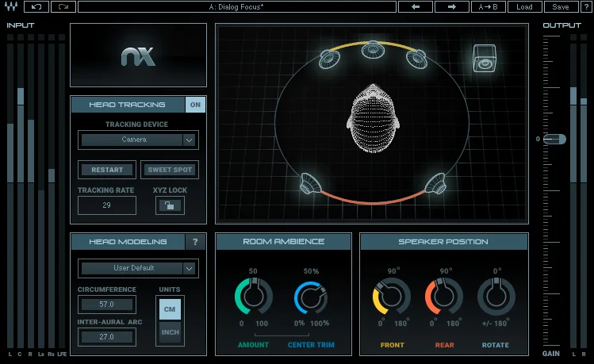Click the redo arrow icon
Image resolution: width=594 pixels, height=364 pixels.
(x=63, y=7)
